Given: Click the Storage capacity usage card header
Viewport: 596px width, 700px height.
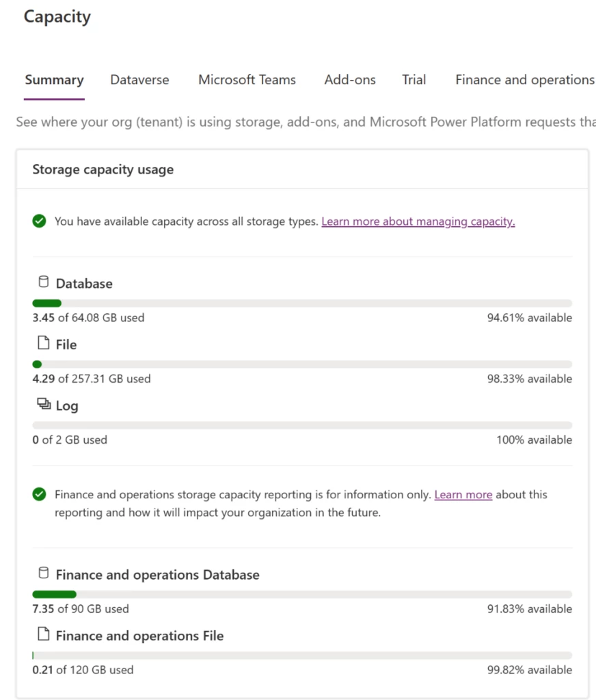Looking at the screenshot, I should [103, 170].
